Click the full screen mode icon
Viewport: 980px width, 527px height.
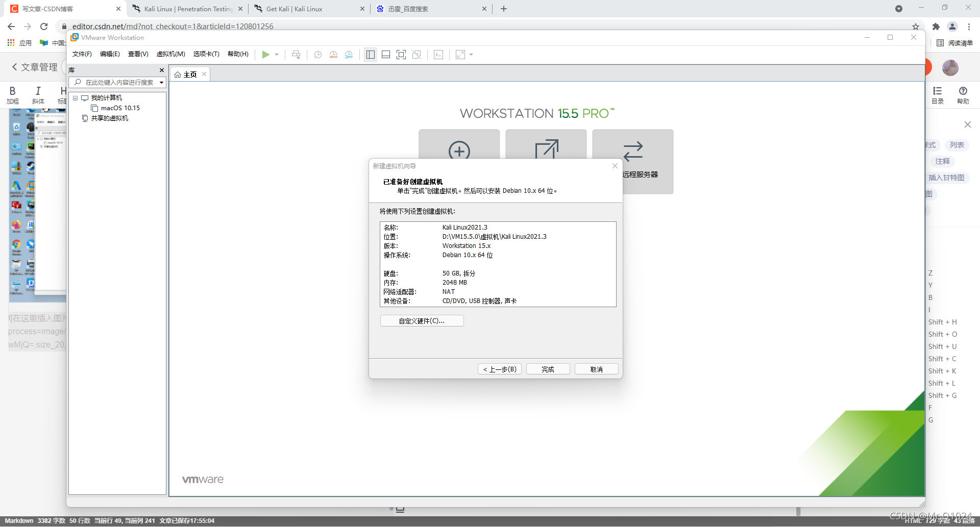[x=401, y=55]
